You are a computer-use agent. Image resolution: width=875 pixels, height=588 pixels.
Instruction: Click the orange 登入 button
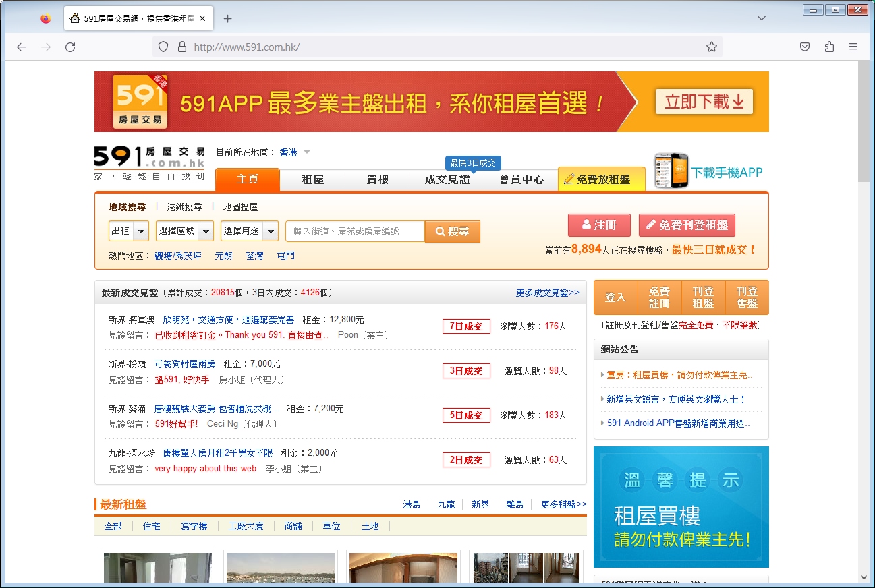[615, 297]
